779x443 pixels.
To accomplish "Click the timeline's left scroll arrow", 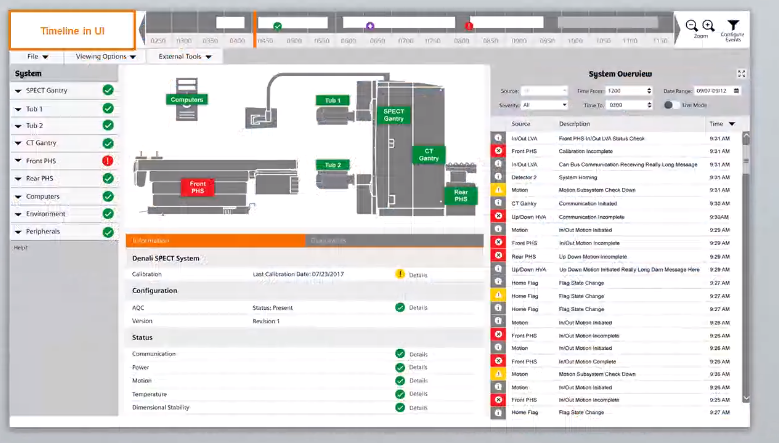I will click(x=142, y=30).
